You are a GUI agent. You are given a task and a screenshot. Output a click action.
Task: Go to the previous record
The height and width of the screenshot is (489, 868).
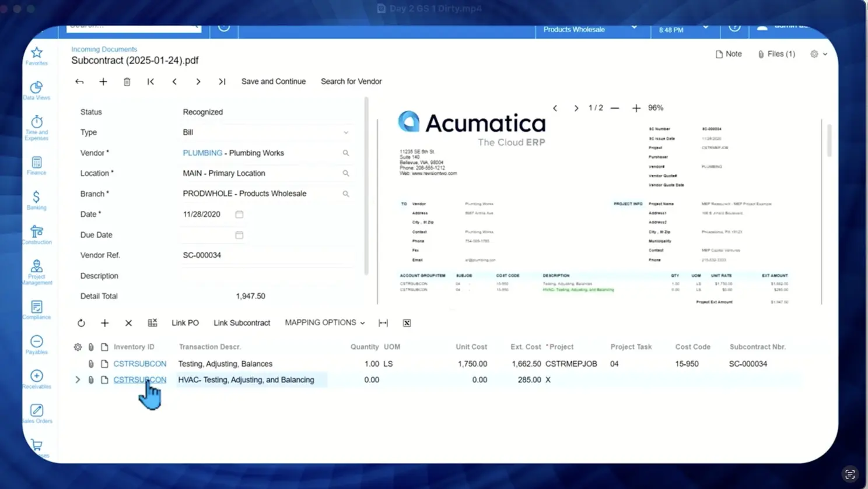[x=174, y=82]
